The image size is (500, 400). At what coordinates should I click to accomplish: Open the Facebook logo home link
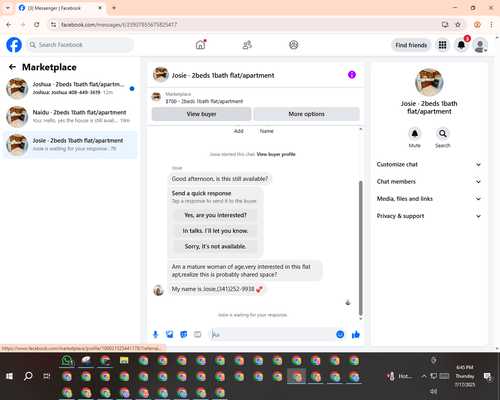click(14, 45)
